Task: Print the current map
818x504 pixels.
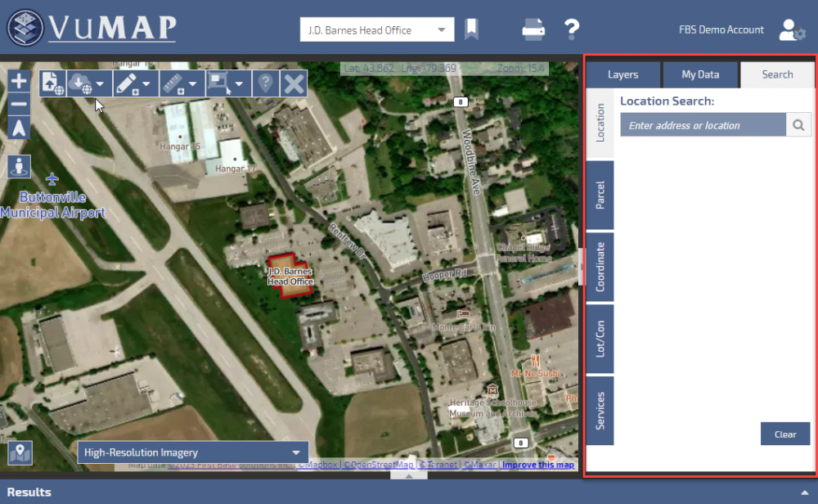Action: (533, 30)
